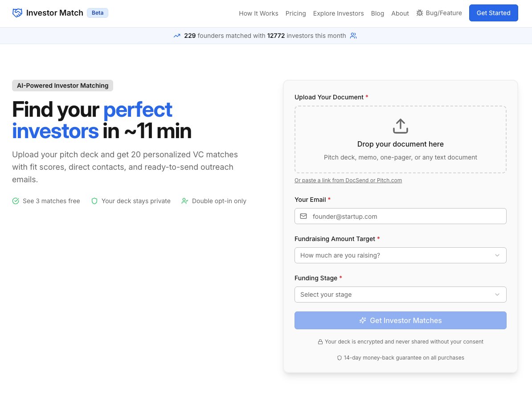This screenshot has height=397, width=532.
Task: Click the 'Your deck stays private' text
Action: [136, 201]
